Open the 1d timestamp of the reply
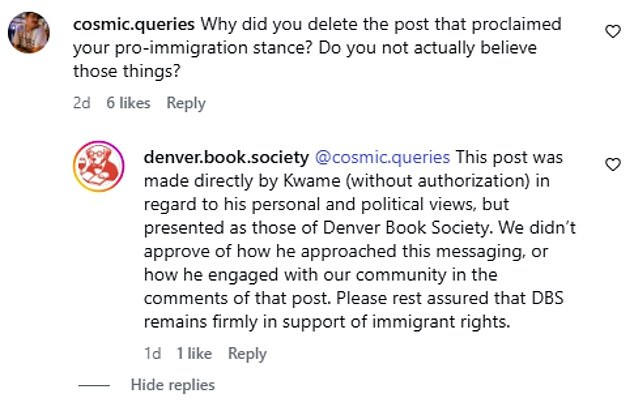The image size is (634, 415). coord(151,353)
